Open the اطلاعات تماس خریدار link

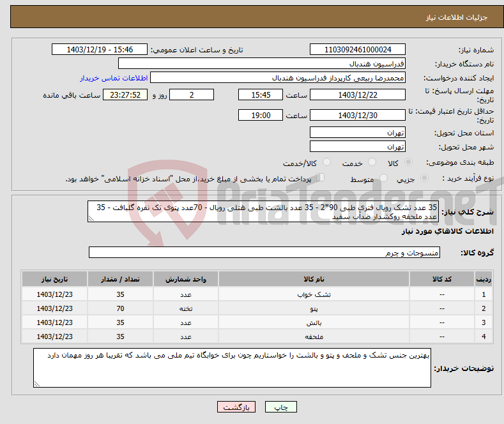pyautogui.click(x=114, y=78)
